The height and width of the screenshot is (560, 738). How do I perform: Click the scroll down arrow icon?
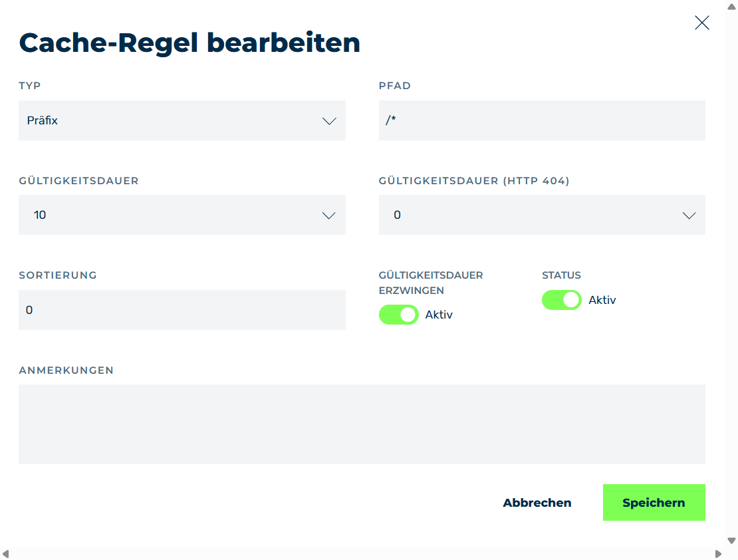(731, 541)
